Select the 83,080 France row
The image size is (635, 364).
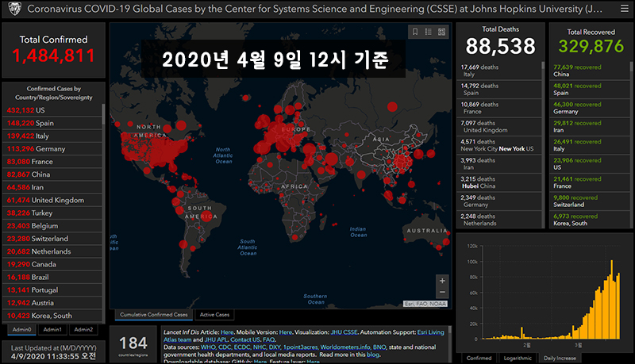[x=52, y=161]
